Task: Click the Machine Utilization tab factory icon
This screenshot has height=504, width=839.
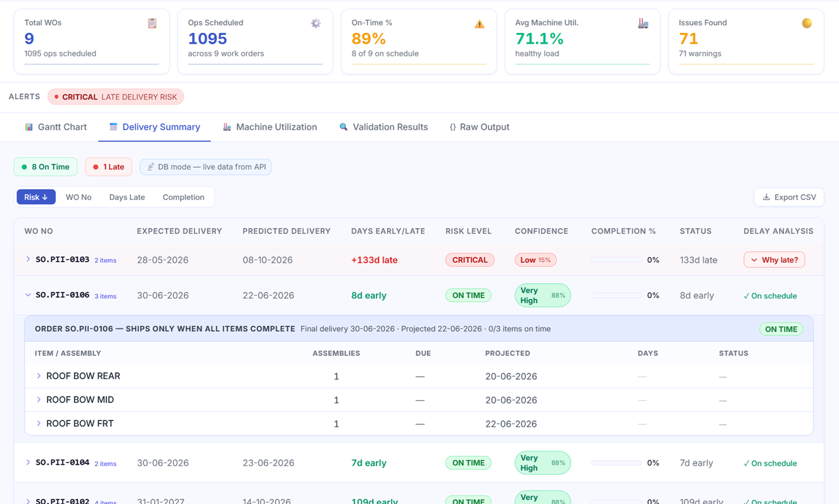Action: point(227,127)
